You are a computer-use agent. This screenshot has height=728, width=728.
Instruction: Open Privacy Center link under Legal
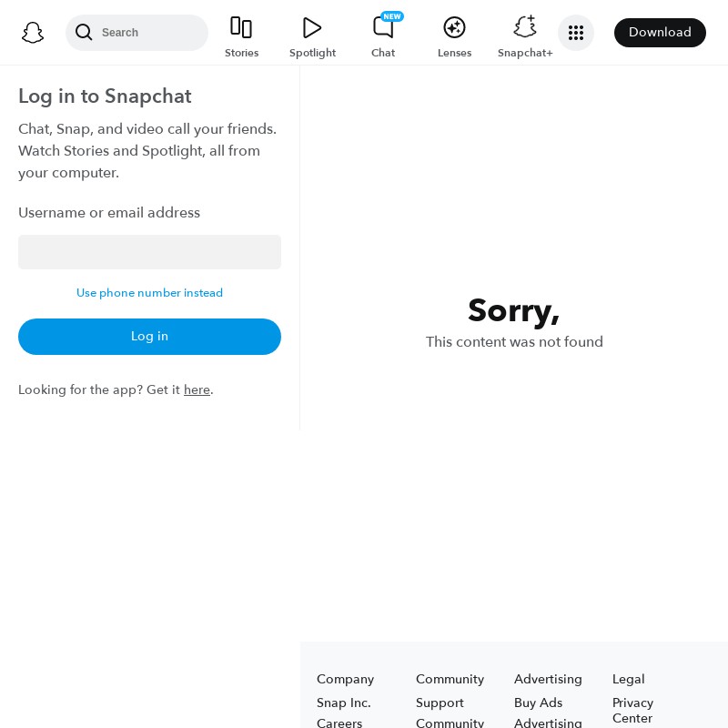(632, 711)
